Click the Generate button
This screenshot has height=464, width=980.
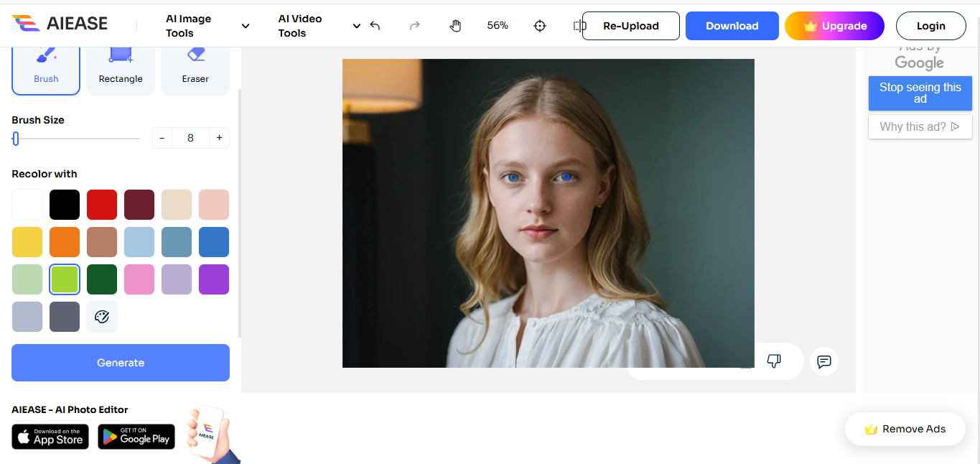[120, 363]
